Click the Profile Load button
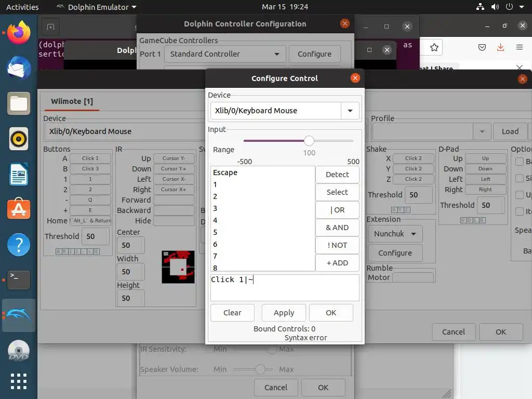The width and height of the screenshot is (532, 399). pos(510,131)
